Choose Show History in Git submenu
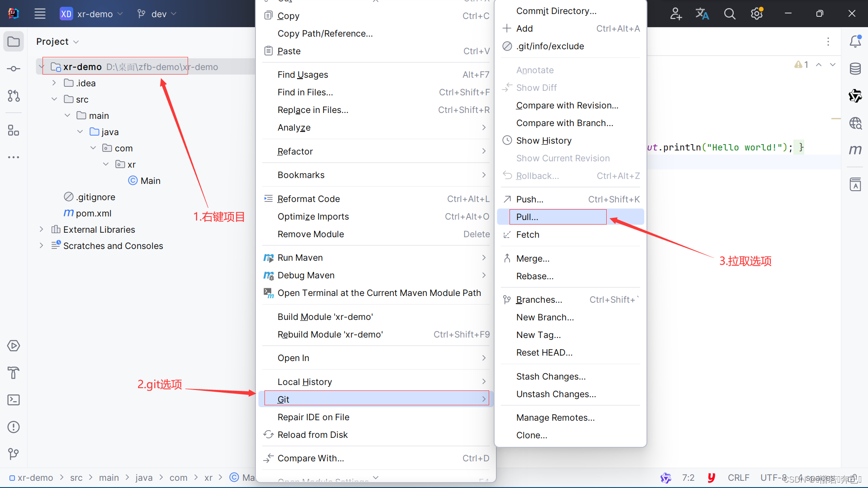 (x=571, y=141)
